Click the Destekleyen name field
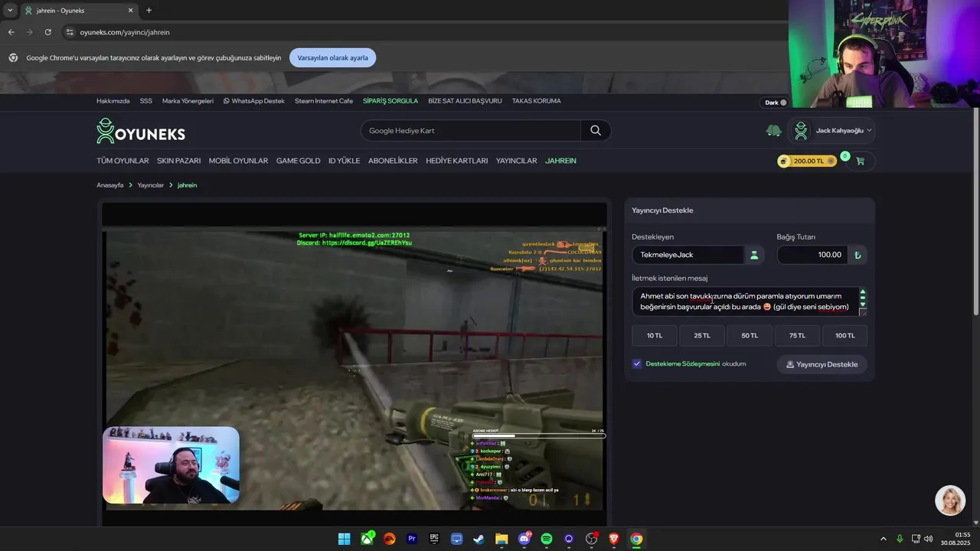 688,255
